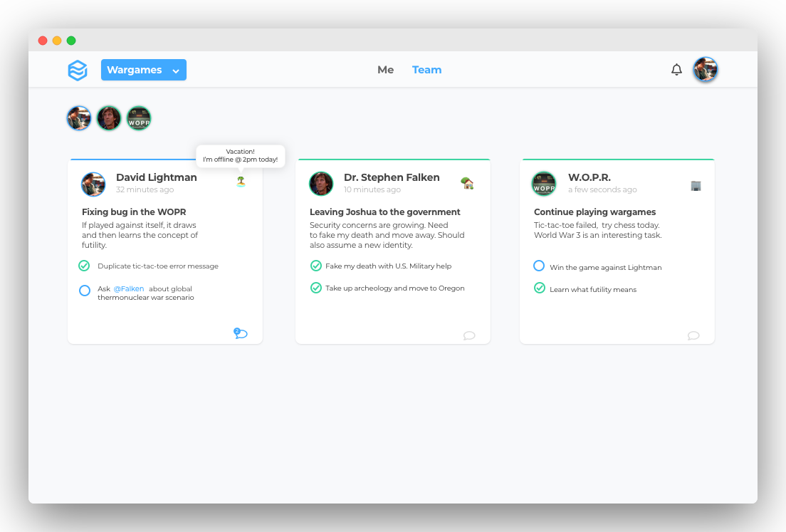Open the profile avatar in header
The width and height of the screenshot is (786, 532).
[x=706, y=70]
